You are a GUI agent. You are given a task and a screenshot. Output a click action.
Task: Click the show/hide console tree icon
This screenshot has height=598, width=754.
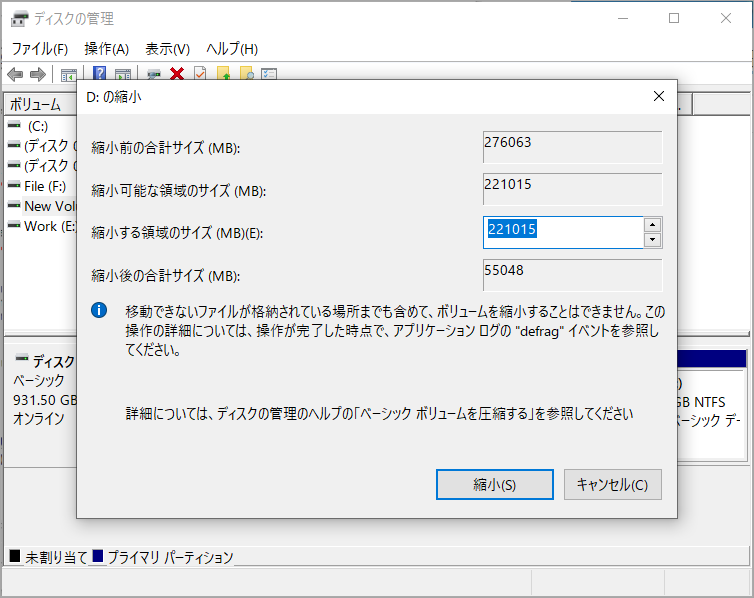coord(69,74)
